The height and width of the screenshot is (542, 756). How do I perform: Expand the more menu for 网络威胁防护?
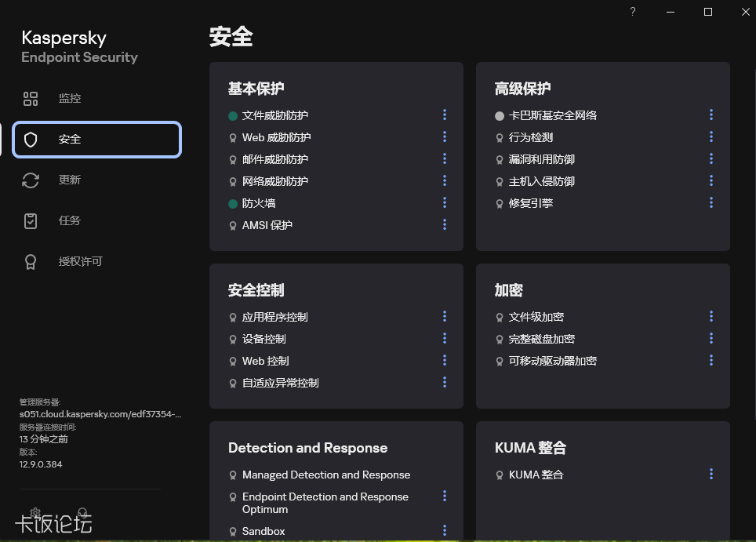pos(445,181)
